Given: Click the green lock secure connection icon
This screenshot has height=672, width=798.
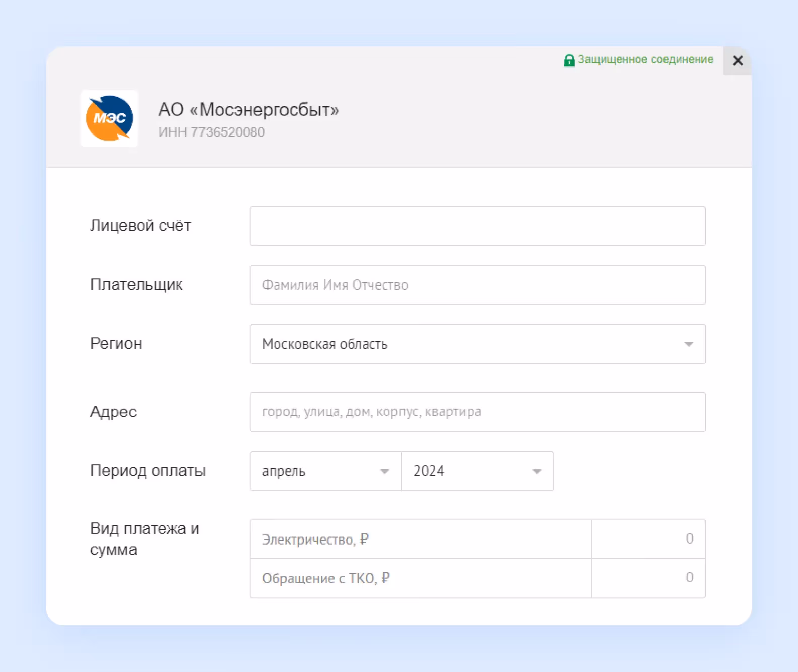Looking at the screenshot, I should pos(569,60).
